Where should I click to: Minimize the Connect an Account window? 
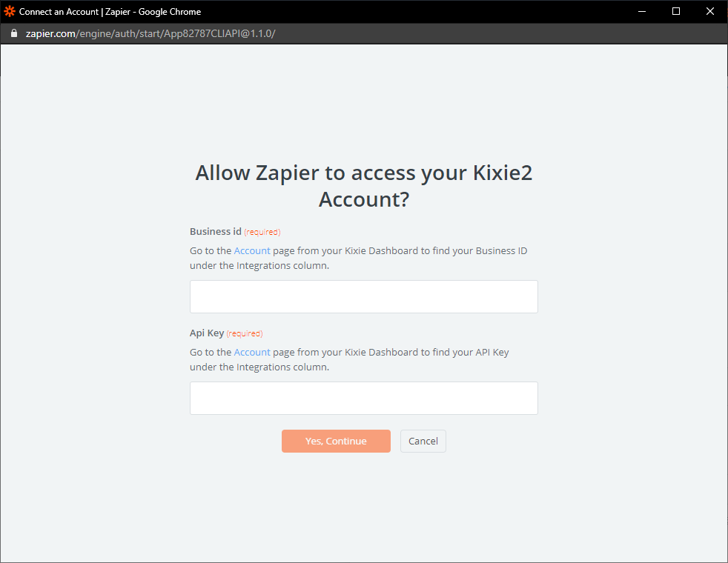tap(642, 12)
